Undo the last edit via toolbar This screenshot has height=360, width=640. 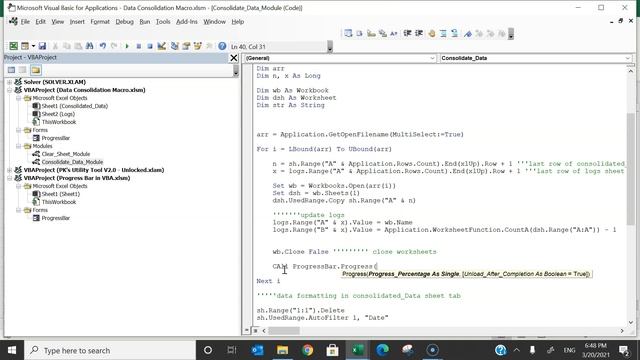[102, 46]
